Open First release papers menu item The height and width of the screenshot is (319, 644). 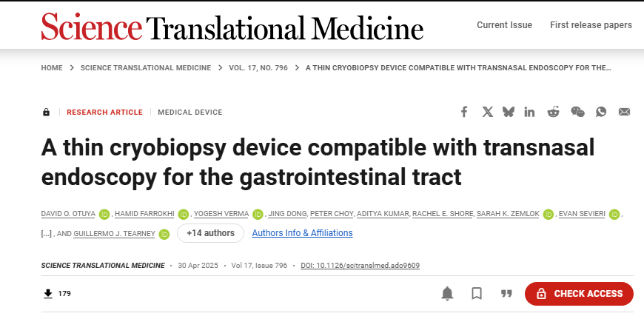click(591, 25)
